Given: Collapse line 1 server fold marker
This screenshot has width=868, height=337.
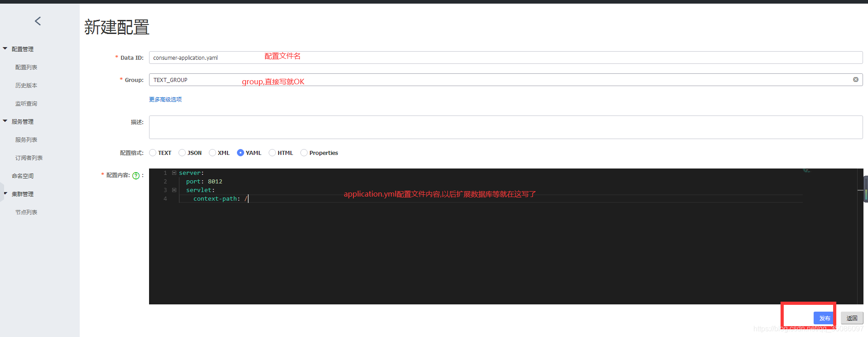Looking at the screenshot, I should pyautogui.click(x=174, y=173).
